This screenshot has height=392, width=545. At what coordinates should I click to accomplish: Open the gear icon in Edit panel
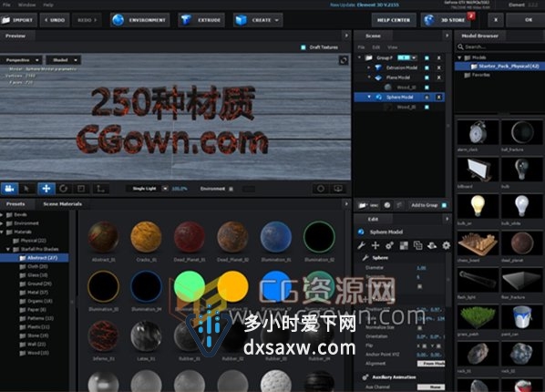pyautogui.click(x=447, y=245)
